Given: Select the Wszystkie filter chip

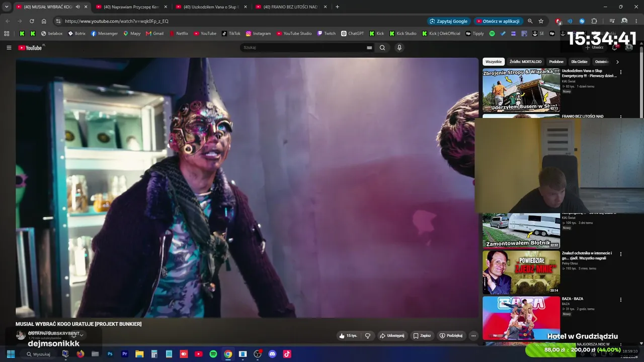Looking at the screenshot, I should pyautogui.click(x=494, y=62).
